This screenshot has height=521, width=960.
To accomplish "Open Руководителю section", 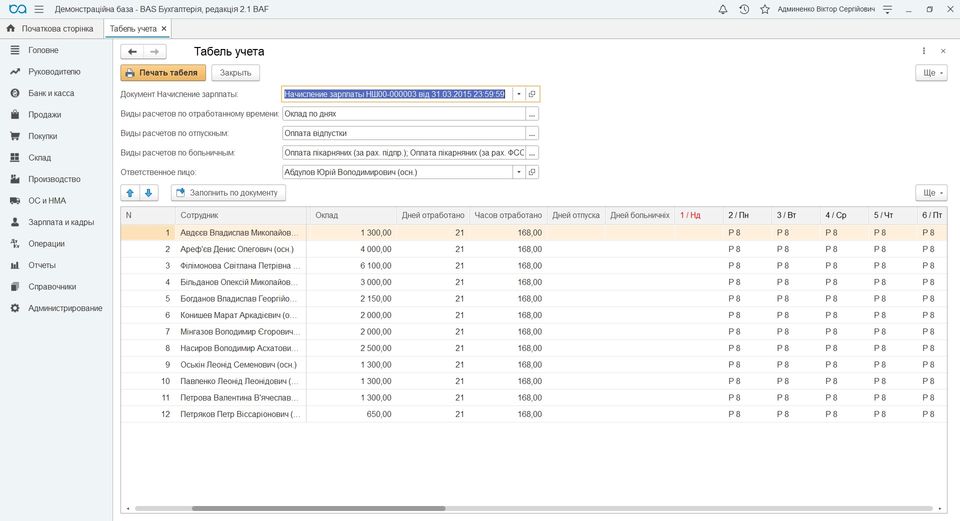I will [54, 72].
